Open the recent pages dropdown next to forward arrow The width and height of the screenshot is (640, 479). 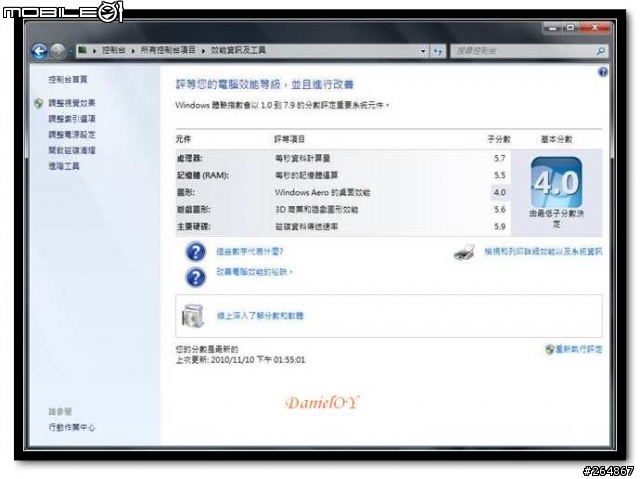pyautogui.click(x=70, y=51)
